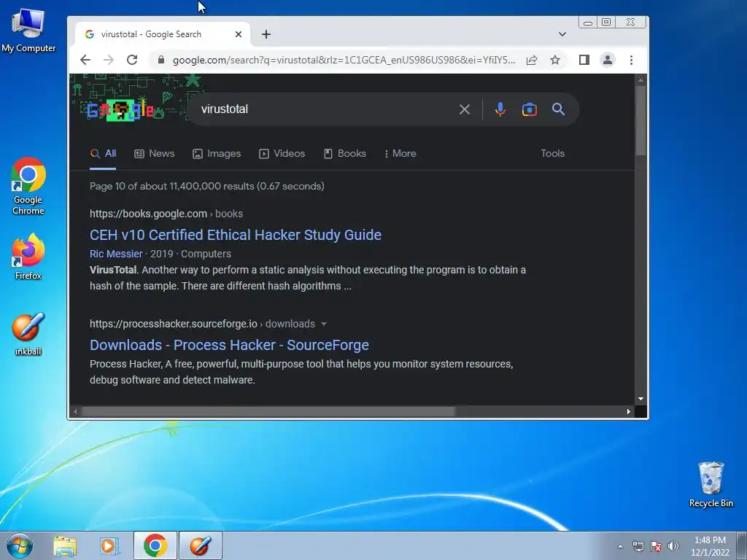
Task: Click the horizontal scrollbar thumb
Action: 268,411
